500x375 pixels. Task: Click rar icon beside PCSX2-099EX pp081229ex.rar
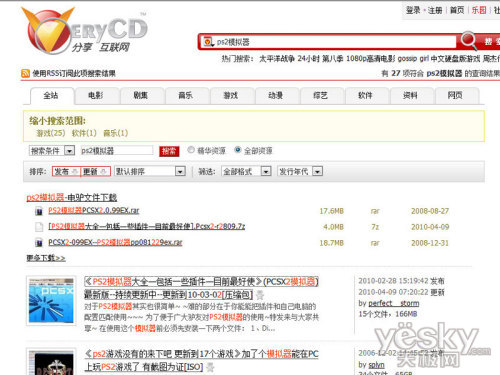tap(39, 243)
